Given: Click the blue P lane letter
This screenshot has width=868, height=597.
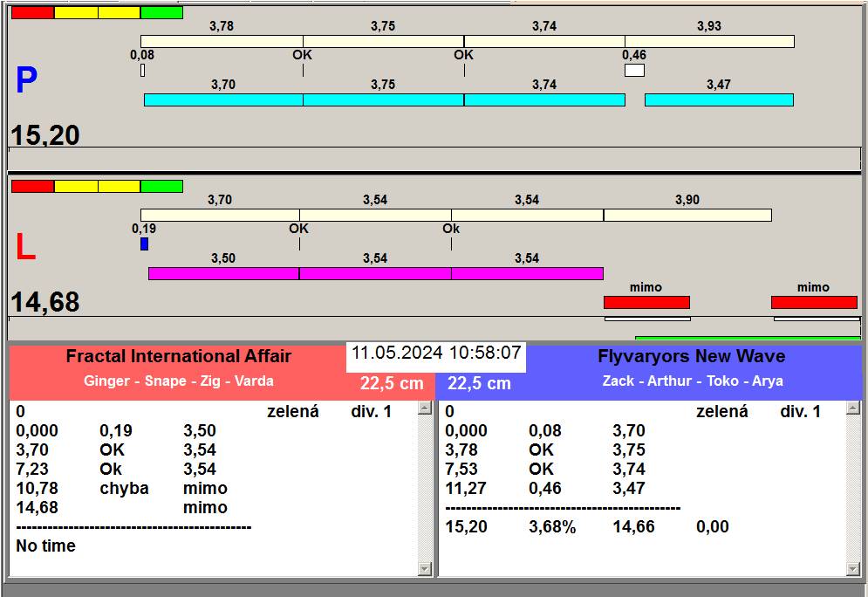Looking at the screenshot, I should coord(26,81).
